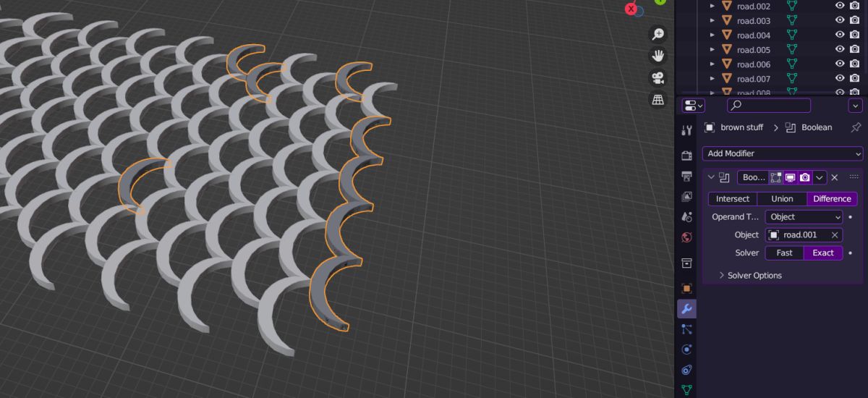Image resolution: width=868 pixels, height=398 pixels.
Task: Open the properties options dropdown arrow
Action: pyautogui.click(x=856, y=106)
